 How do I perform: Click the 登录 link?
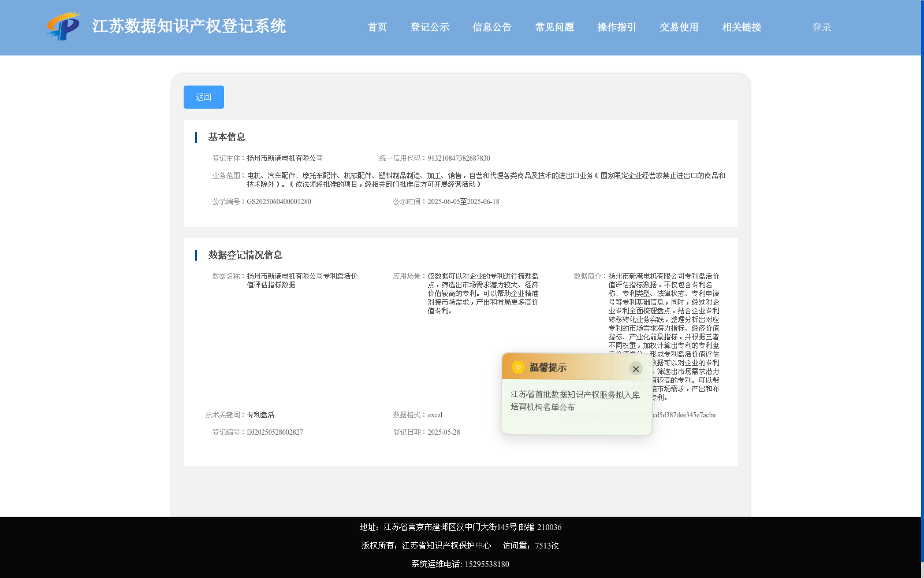tap(822, 27)
